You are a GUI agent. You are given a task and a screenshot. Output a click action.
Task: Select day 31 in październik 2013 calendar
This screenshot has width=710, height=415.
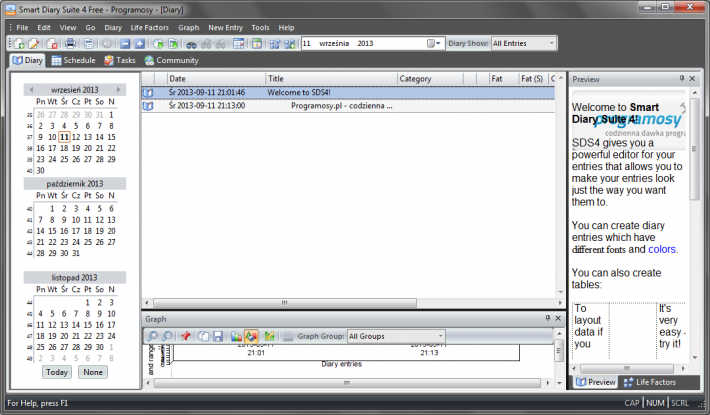click(76, 253)
